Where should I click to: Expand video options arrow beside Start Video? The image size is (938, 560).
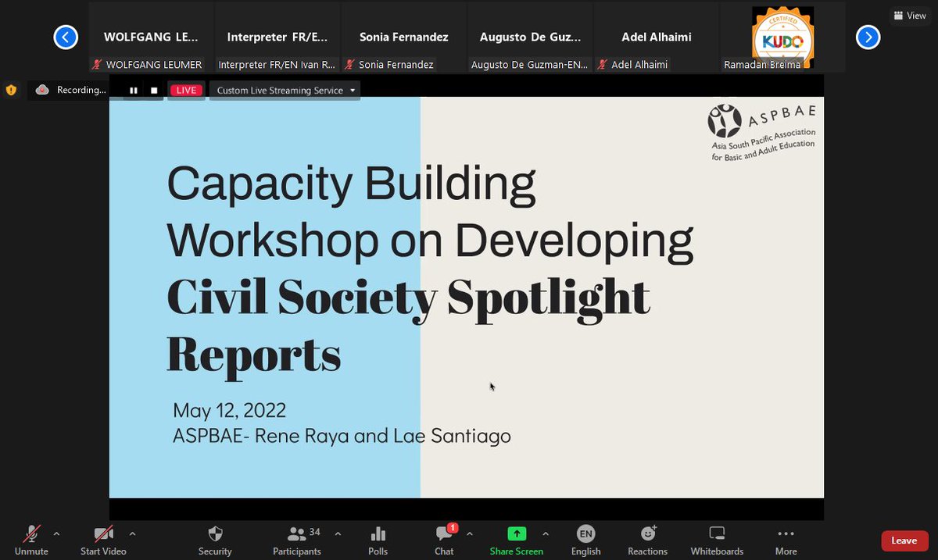click(132, 534)
